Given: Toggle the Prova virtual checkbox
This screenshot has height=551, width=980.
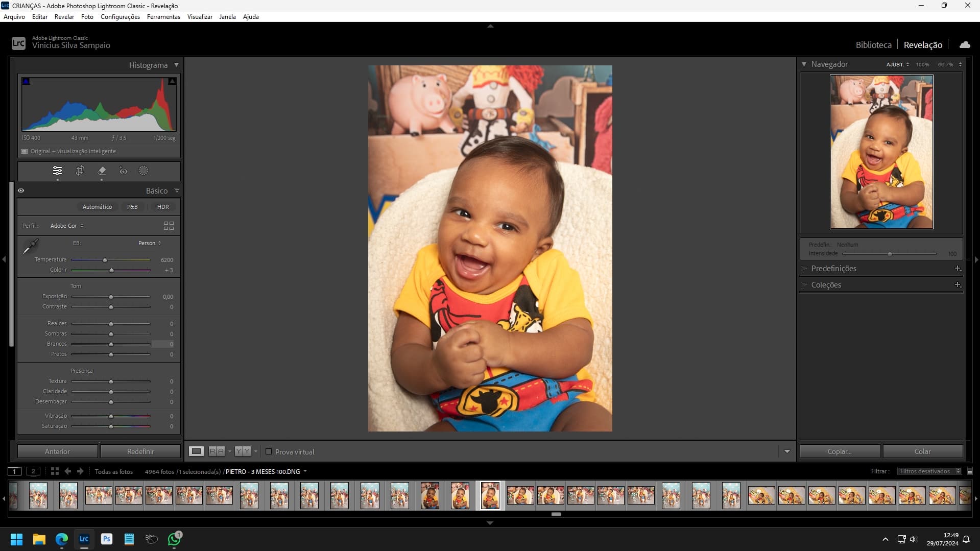Looking at the screenshot, I should (x=269, y=451).
